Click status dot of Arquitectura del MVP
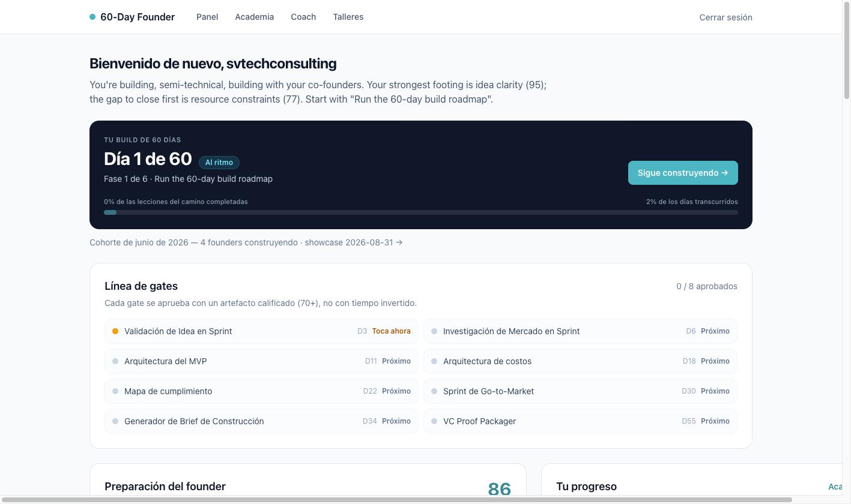 (x=115, y=361)
